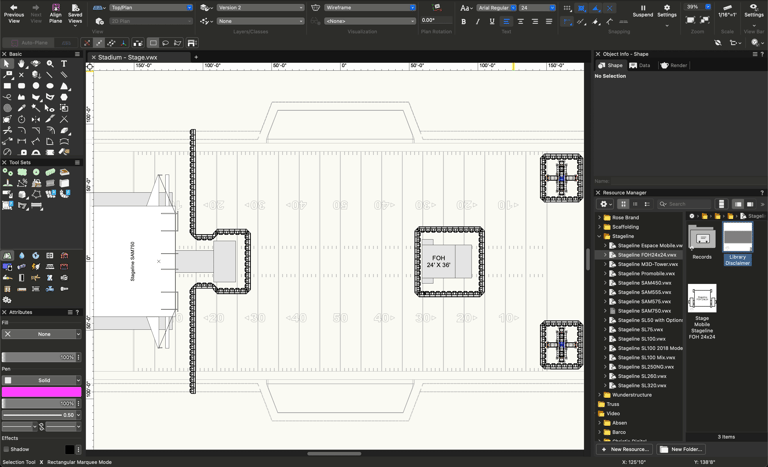Toggle bold text formatting
The height and width of the screenshot is (467, 768).
pos(463,22)
